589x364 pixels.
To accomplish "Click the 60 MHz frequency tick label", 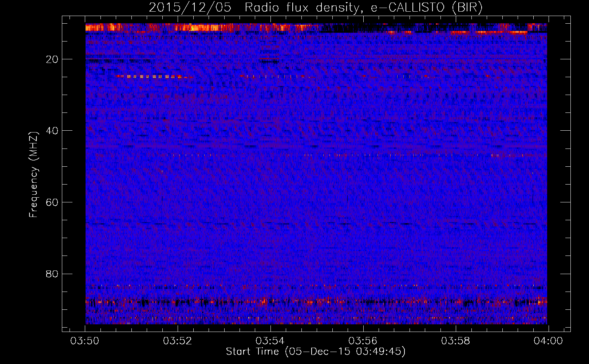I will [x=52, y=202].
